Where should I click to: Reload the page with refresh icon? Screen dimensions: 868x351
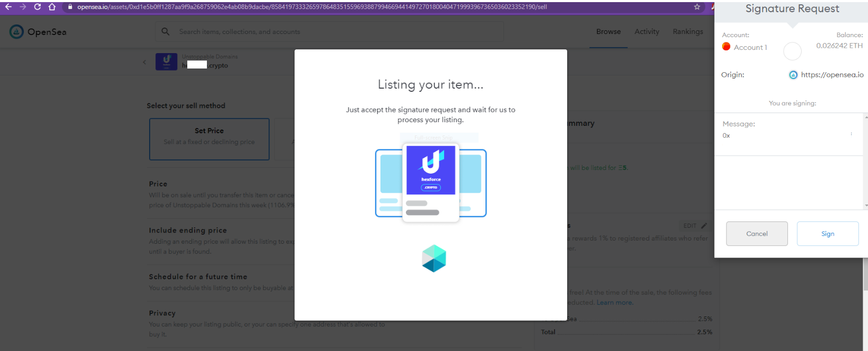pyautogui.click(x=37, y=7)
